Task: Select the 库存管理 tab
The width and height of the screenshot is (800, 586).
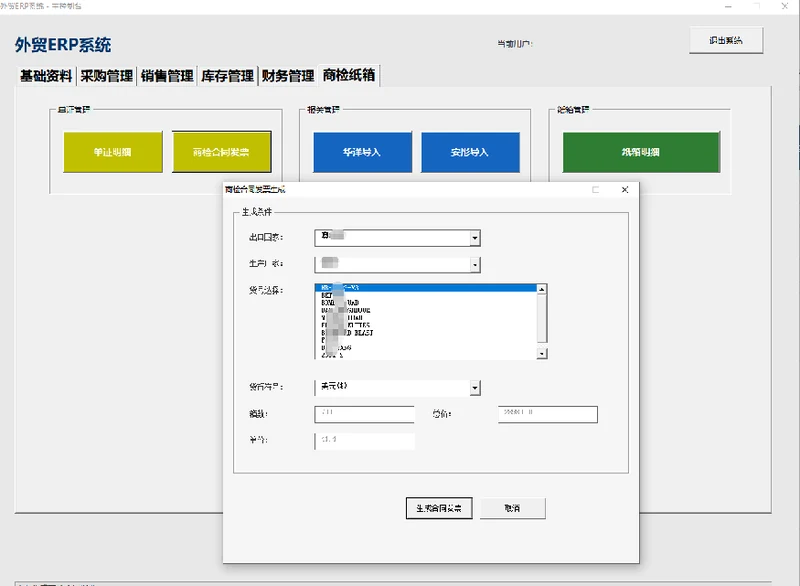Action: 228,76
